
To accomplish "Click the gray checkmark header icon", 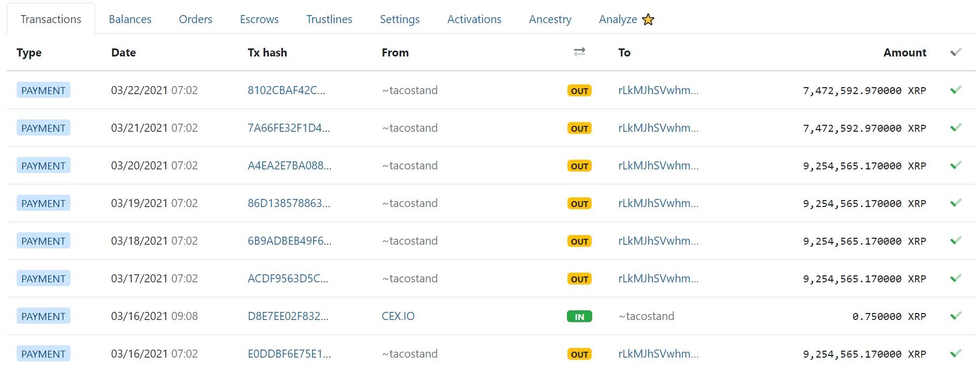I will point(955,52).
